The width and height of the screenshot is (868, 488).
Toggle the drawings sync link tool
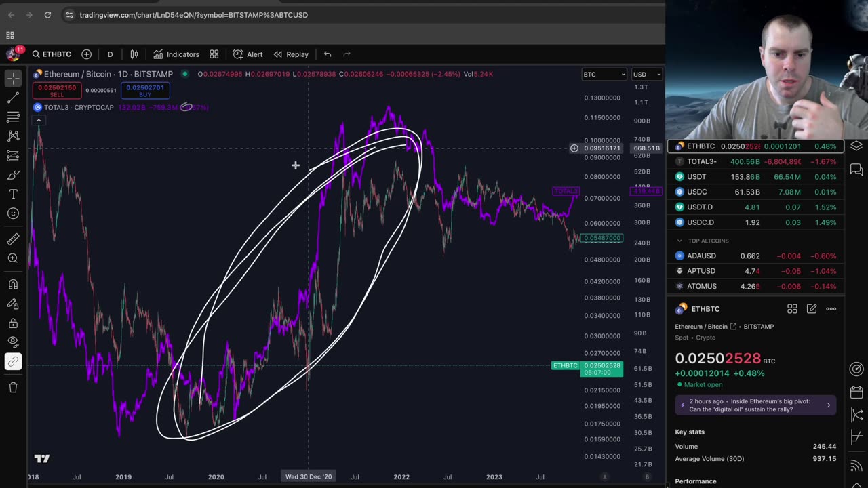tap(13, 362)
